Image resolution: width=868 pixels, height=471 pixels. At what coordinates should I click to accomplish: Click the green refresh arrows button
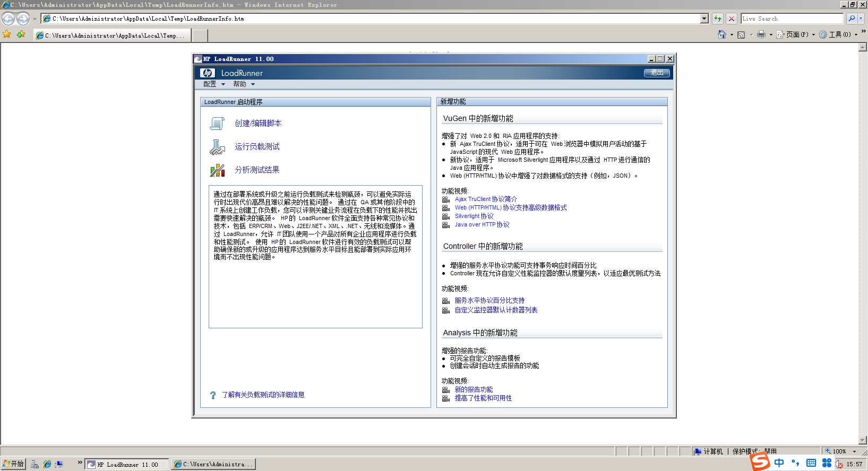tap(718, 19)
